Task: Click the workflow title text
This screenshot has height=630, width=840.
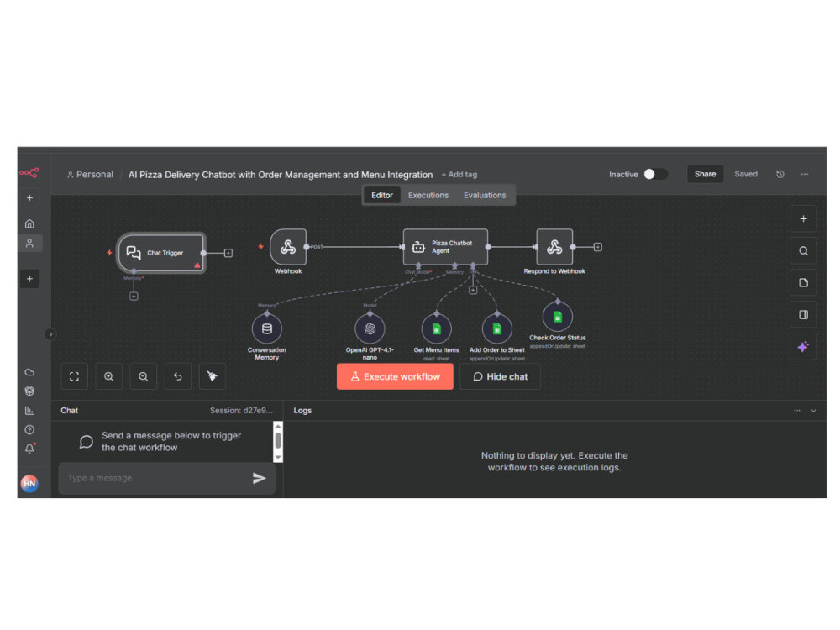Action: (281, 175)
